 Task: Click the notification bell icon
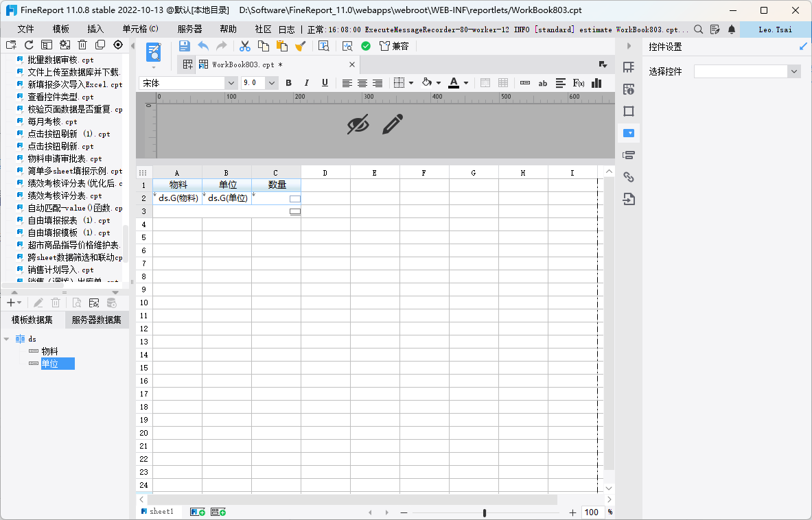(731, 29)
